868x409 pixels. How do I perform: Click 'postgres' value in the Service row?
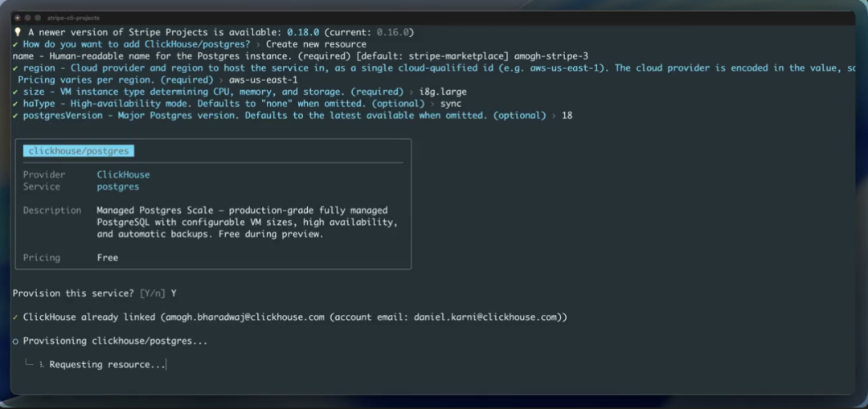click(x=118, y=186)
